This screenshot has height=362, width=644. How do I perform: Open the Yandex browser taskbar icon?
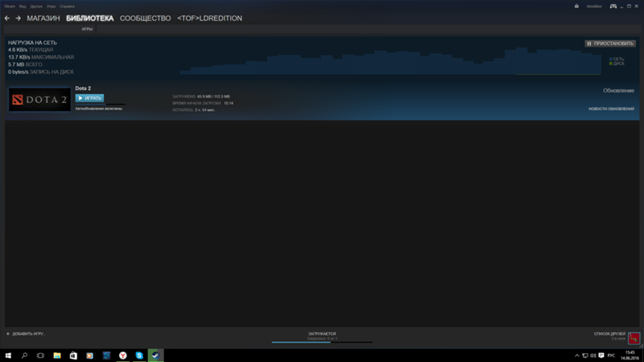[123, 356]
